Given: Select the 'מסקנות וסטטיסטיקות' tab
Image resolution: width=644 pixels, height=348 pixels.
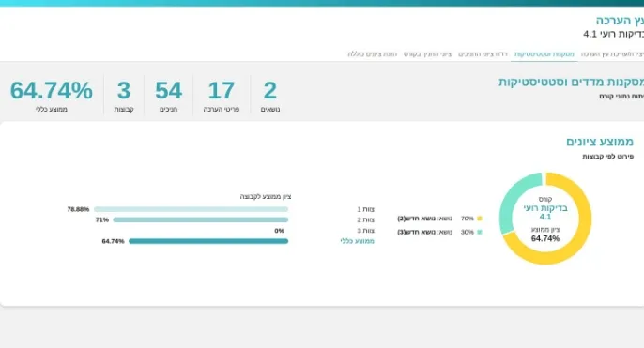Looking at the screenshot, I should [544, 54].
